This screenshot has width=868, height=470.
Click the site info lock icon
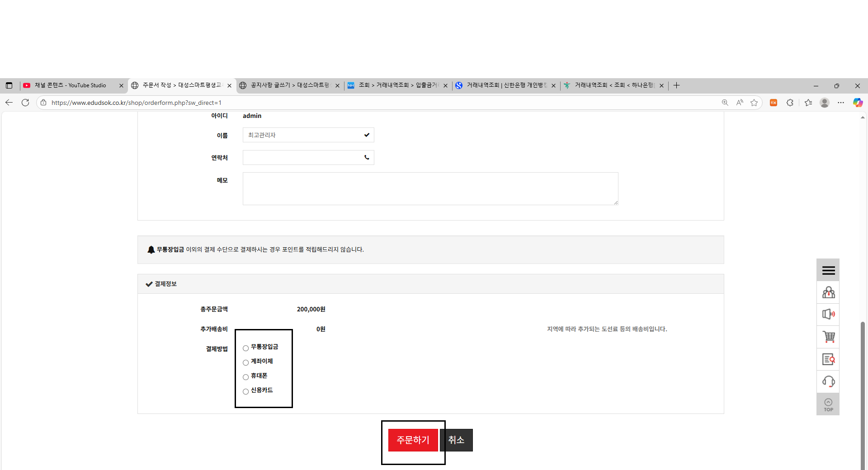[x=43, y=103]
